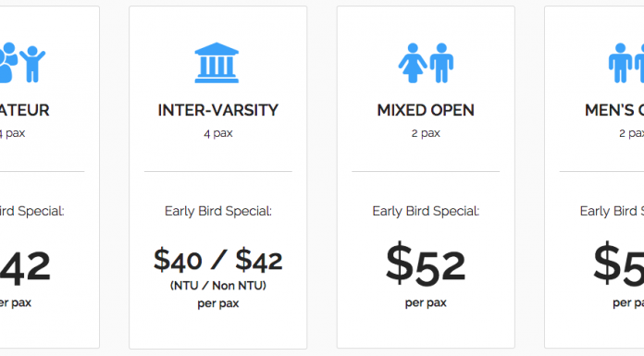Image resolution: width=644 pixels, height=356 pixels.
Task: Click the per pax label under $52
Action: coord(426,303)
